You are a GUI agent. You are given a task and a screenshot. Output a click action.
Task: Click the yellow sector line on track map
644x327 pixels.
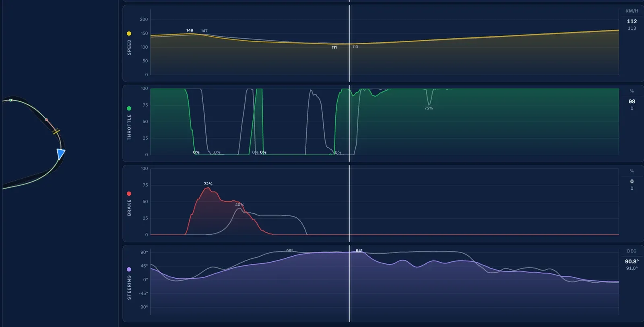pyautogui.click(x=56, y=131)
